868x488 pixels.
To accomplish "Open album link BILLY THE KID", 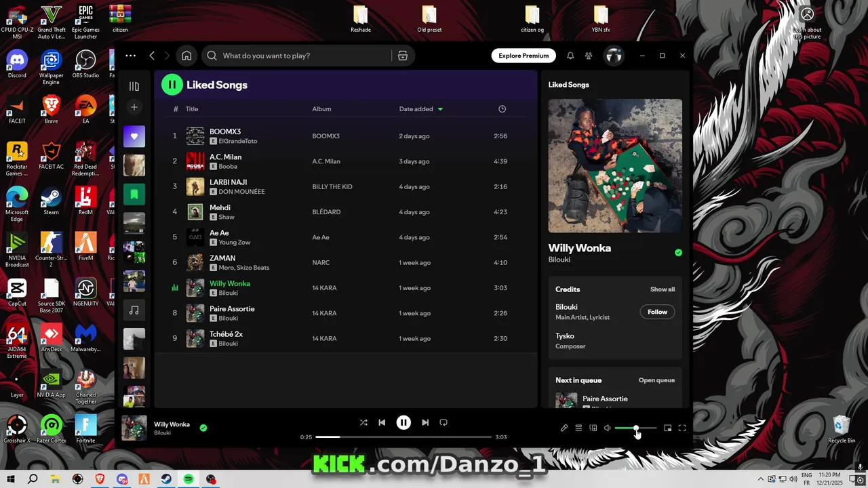I will (332, 187).
